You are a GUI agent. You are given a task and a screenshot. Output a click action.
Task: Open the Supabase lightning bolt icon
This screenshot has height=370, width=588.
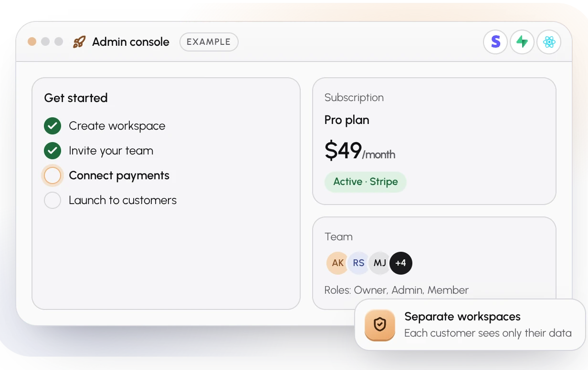[x=522, y=42]
